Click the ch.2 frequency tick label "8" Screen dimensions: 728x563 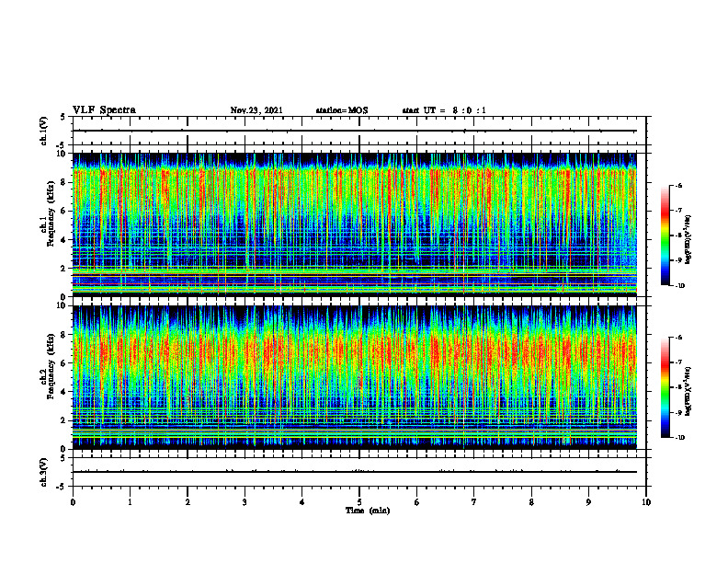63,335
